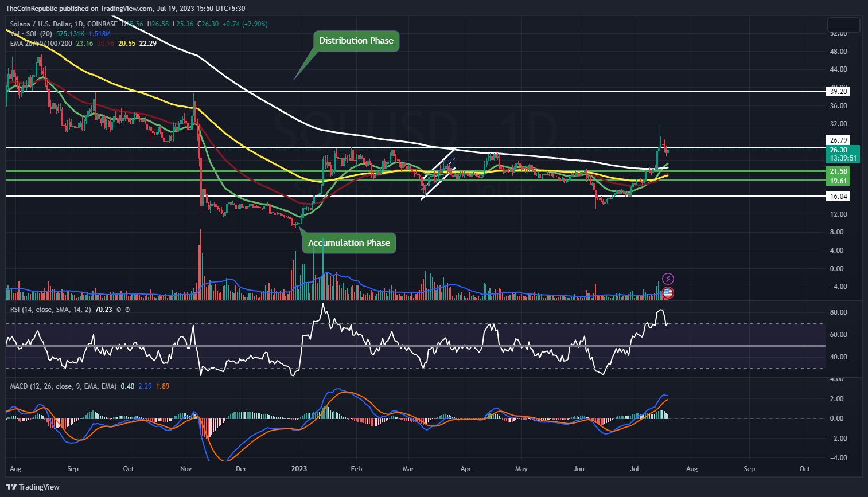This screenshot has height=497, width=868.
Task: Click the Accumulation Phase callout label
Action: (349, 243)
